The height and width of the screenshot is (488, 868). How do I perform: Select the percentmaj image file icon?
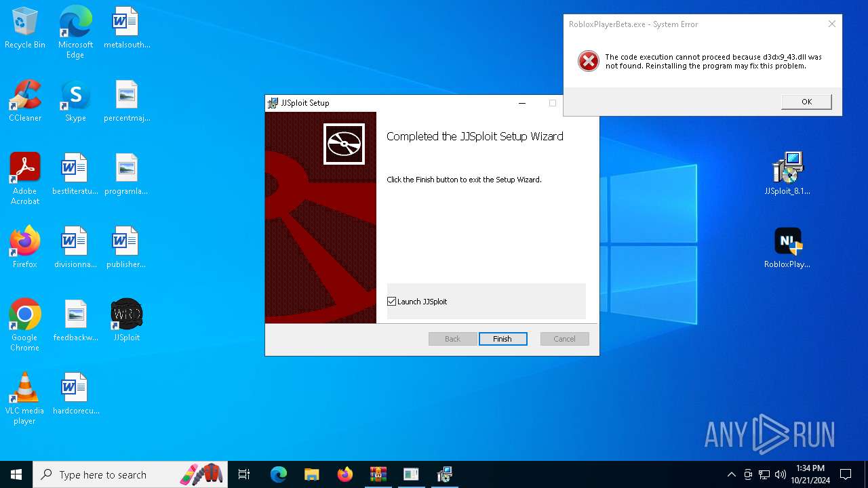127,102
